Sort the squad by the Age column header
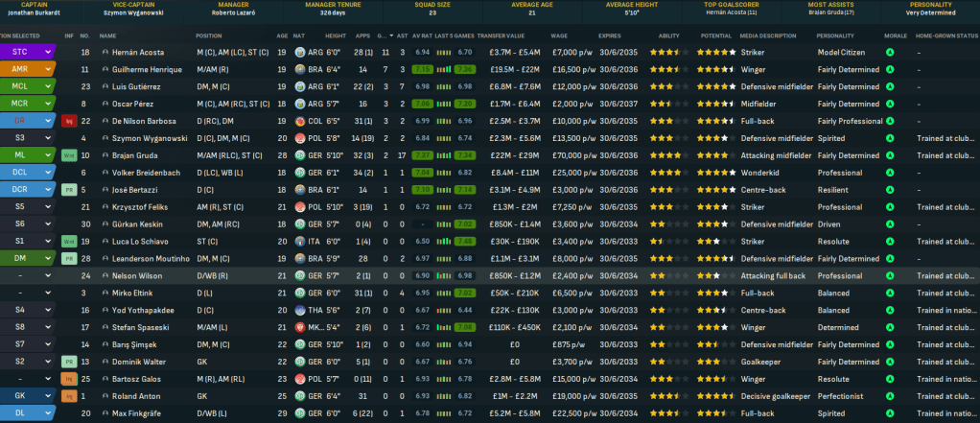 [282, 35]
